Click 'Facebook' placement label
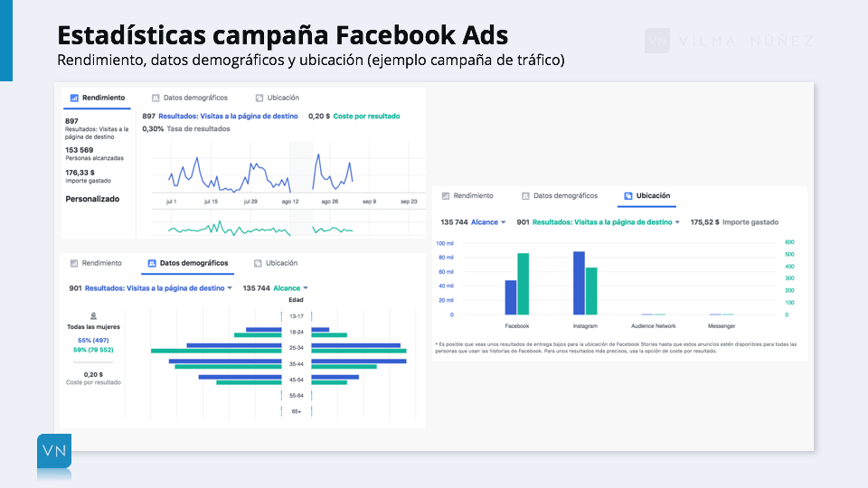 [x=517, y=326]
